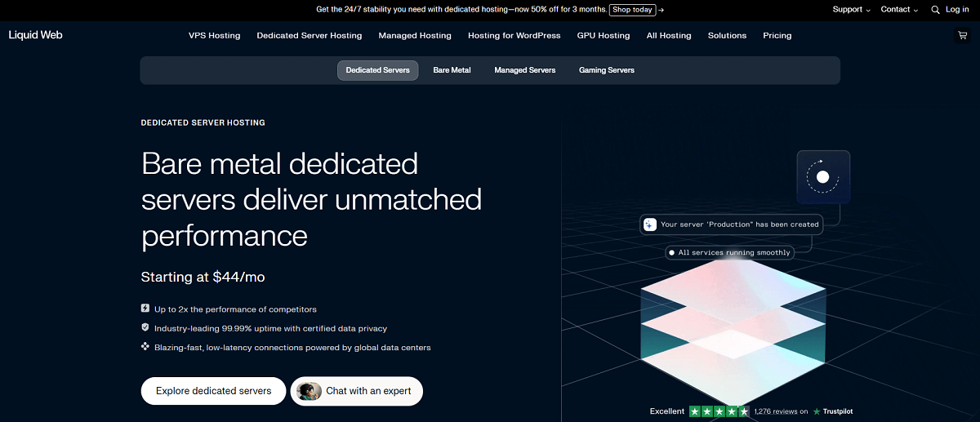Expand the Support dropdown
Viewport: 980px width, 422px height.
852,10
